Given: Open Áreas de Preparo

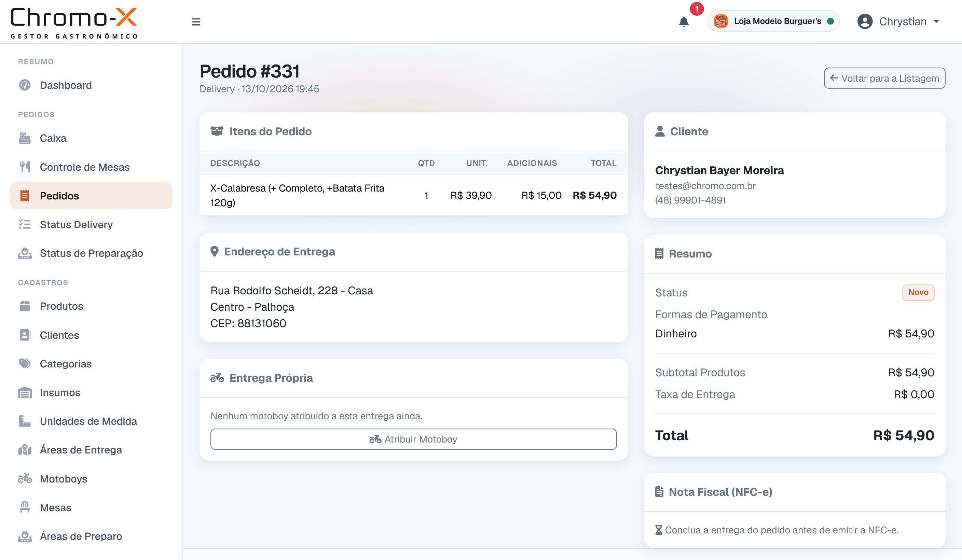Looking at the screenshot, I should (x=91, y=536).
